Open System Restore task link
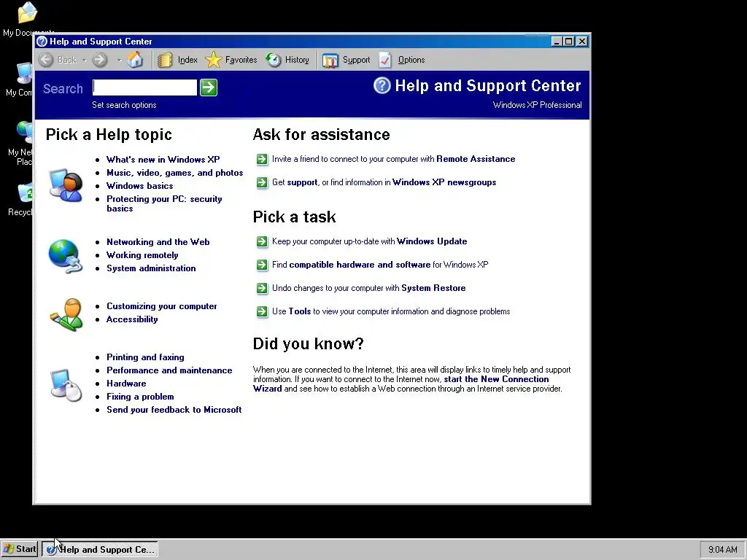The height and width of the screenshot is (560, 747). pyautogui.click(x=433, y=288)
